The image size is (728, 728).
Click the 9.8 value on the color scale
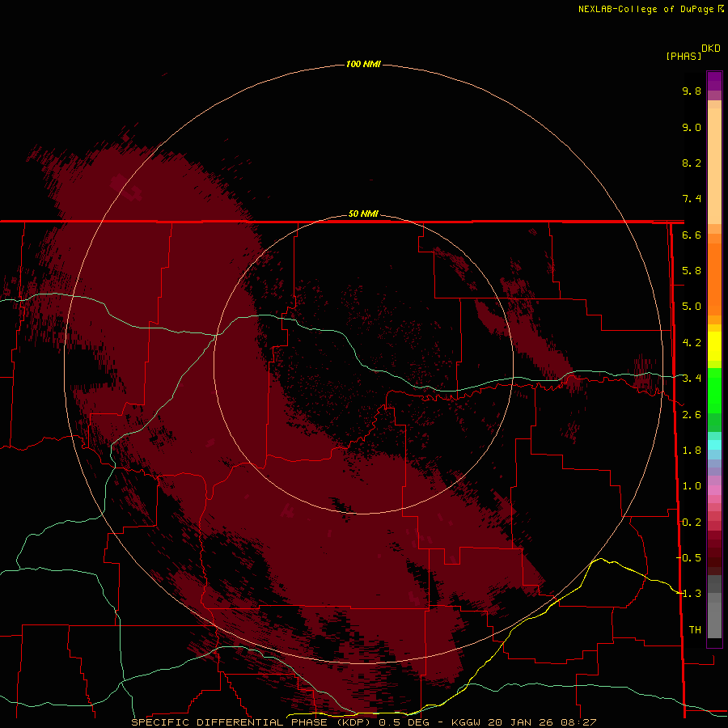692,91
